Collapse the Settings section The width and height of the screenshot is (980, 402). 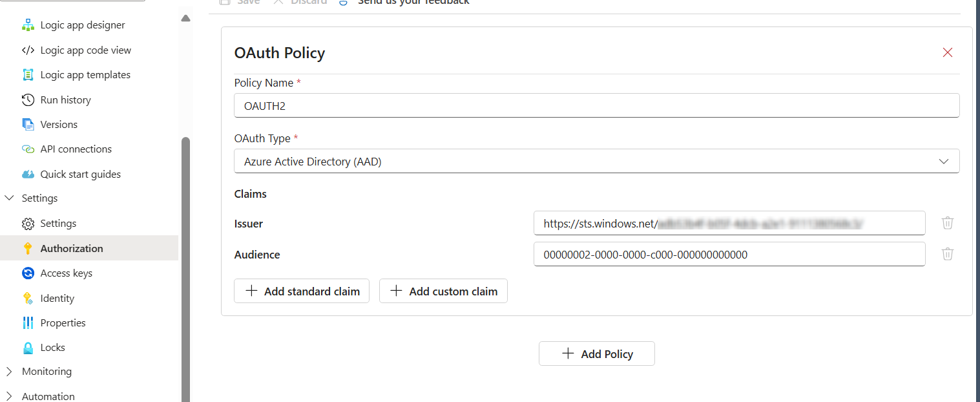point(9,198)
